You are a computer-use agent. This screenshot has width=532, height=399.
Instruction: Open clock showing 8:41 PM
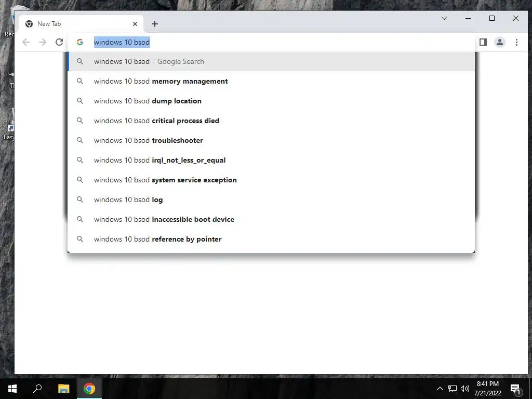487,389
